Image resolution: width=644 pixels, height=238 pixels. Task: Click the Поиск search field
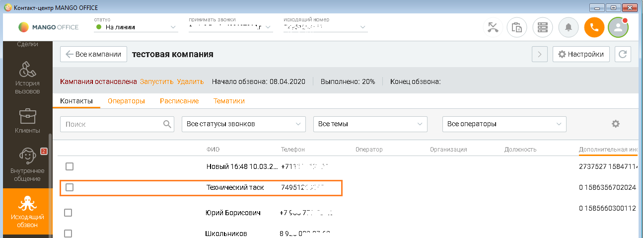point(117,124)
